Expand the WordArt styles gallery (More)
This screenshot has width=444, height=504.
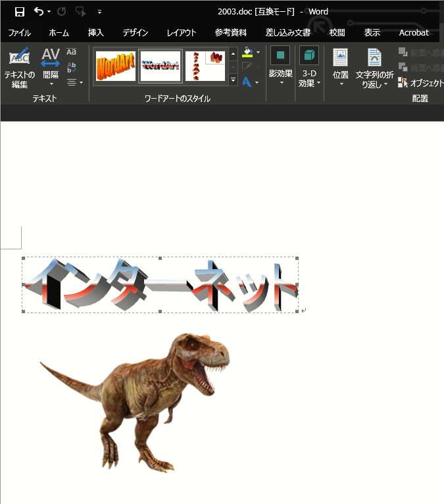(234, 80)
